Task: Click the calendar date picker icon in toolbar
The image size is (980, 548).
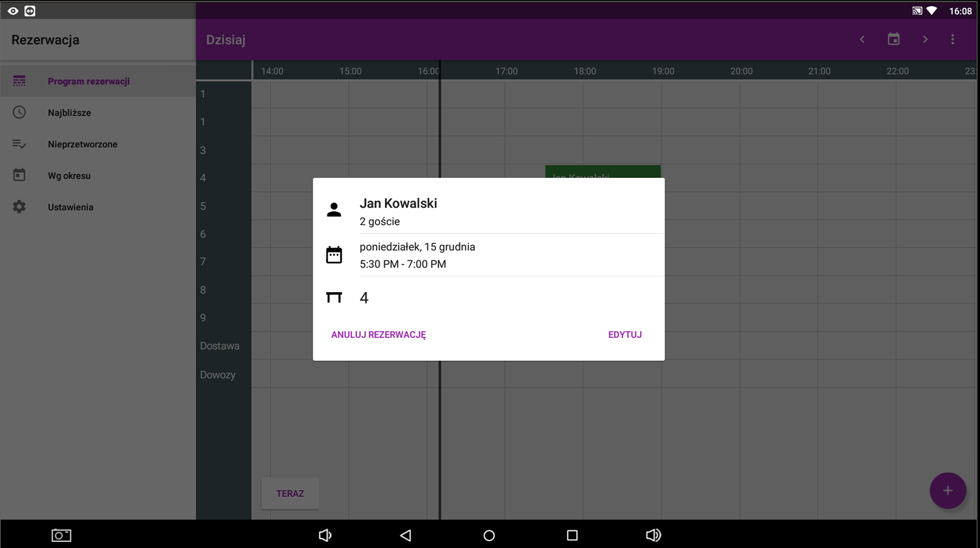Action: click(894, 40)
